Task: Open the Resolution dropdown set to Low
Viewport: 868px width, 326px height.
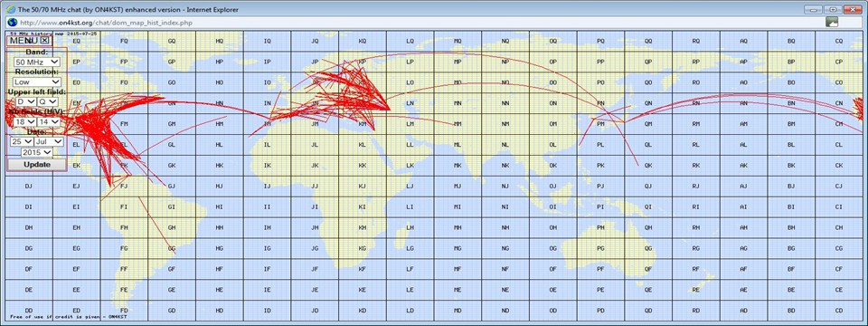Action: (x=37, y=82)
